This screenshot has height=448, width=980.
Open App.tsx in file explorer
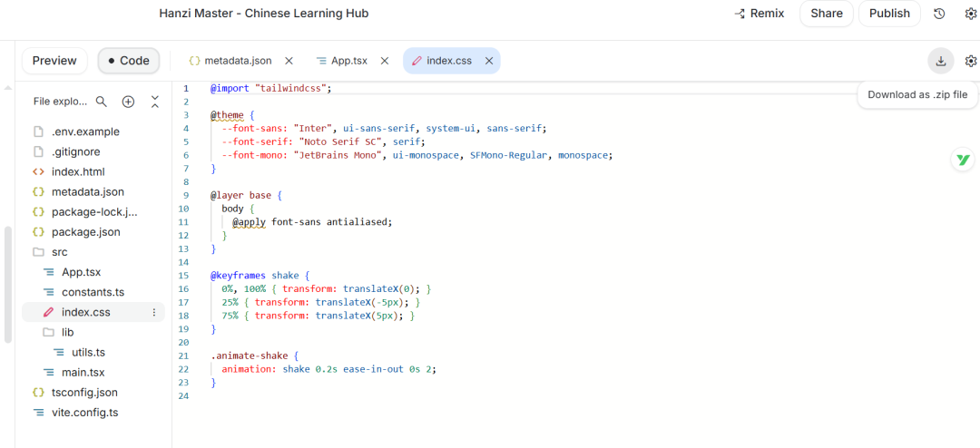(x=82, y=272)
